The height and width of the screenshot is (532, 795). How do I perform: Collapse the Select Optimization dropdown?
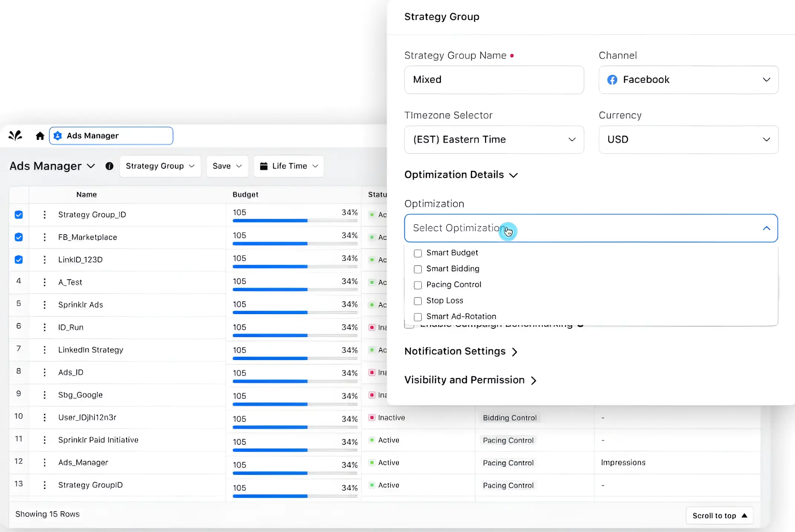(766, 228)
